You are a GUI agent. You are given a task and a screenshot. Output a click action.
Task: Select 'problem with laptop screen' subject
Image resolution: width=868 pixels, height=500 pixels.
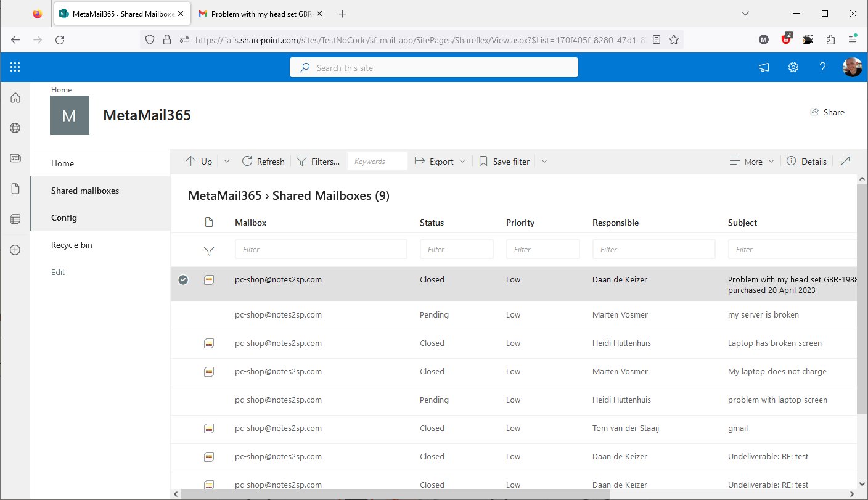click(777, 400)
